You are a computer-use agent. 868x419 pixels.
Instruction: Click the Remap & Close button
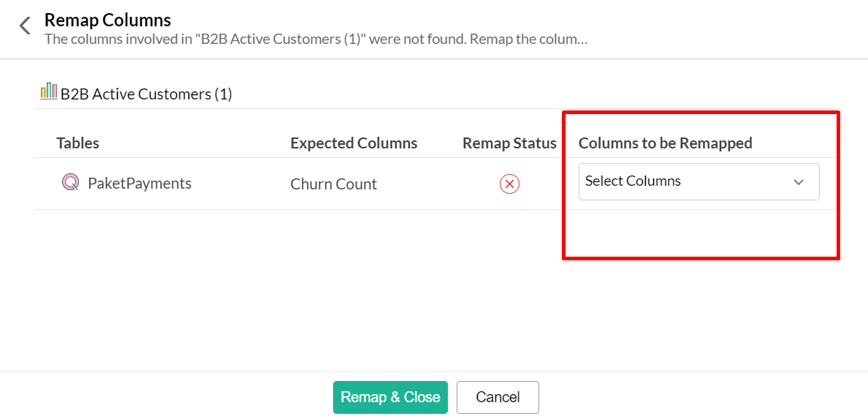click(390, 397)
